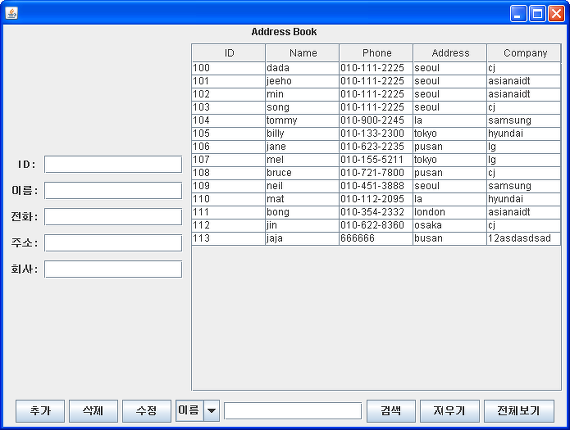This screenshot has height=430, width=570.
Task: Click the 검색 button
Action: pos(391,411)
